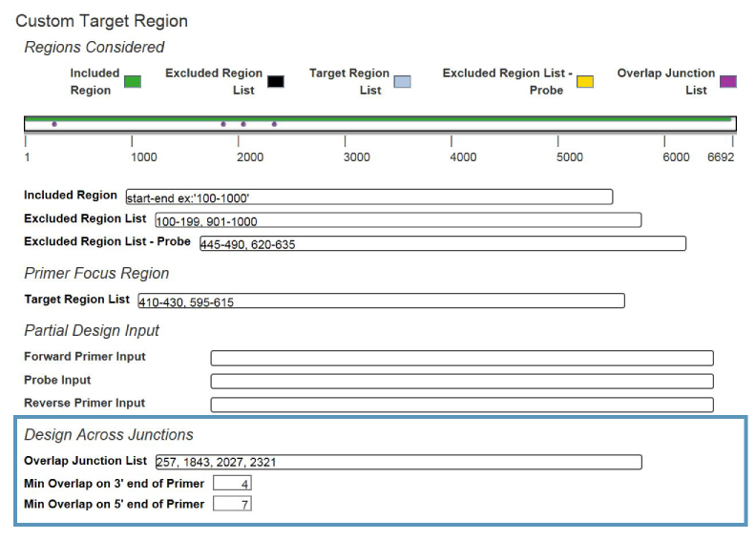
Task: Select the junction marker dot near position 1843
Action: click(x=223, y=124)
